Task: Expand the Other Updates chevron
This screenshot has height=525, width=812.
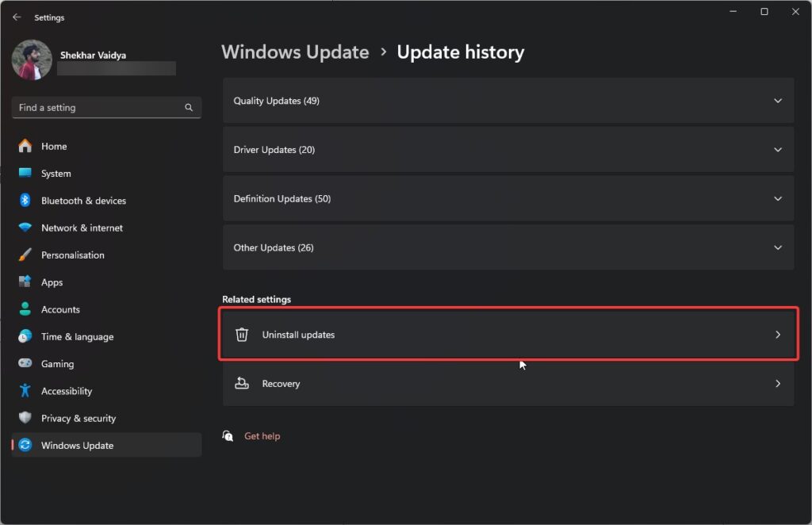Action: (778, 247)
